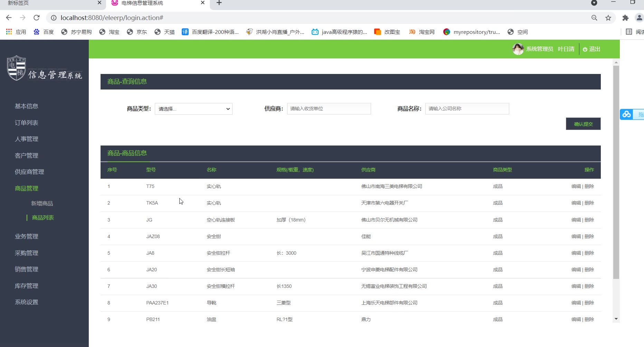This screenshot has height=347, width=644.
Task: Collapse the 商品管理 menu
Action: [27, 188]
